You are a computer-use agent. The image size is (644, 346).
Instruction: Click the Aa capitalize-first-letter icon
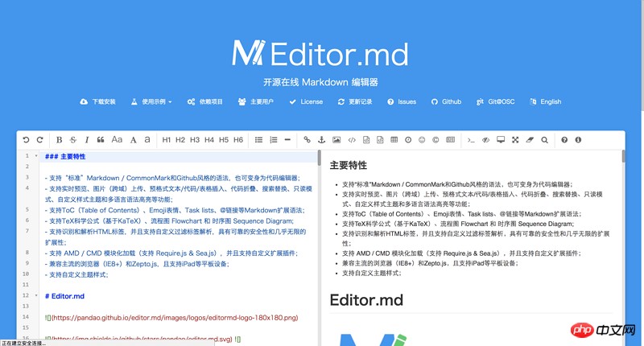tap(117, 139)
